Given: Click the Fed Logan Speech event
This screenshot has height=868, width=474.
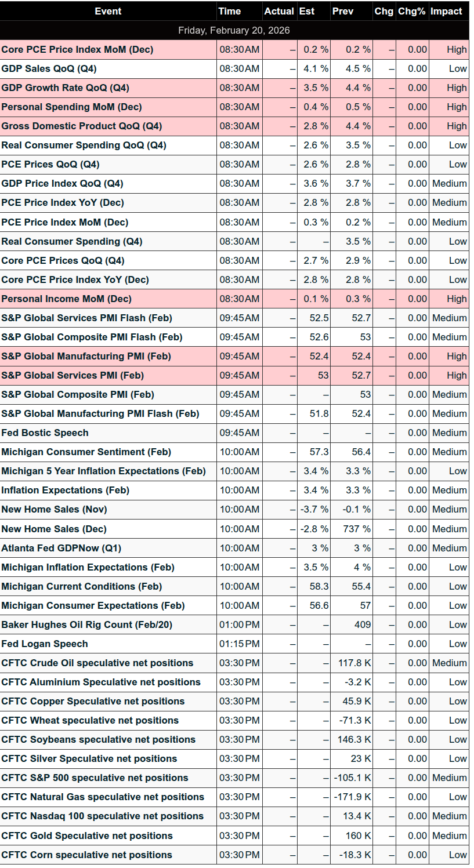Looking at the screenshot, I should pyautogui.click(x=45, y=644).
